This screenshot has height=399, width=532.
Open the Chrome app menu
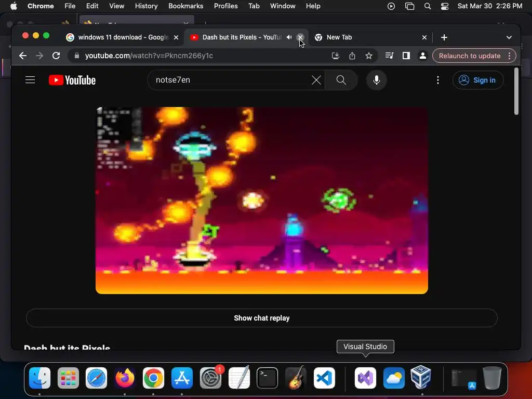(x=41, y=6)
